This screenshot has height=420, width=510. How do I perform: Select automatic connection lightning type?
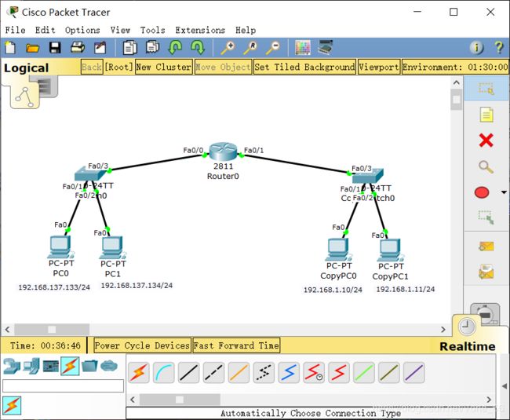[139, 372]
